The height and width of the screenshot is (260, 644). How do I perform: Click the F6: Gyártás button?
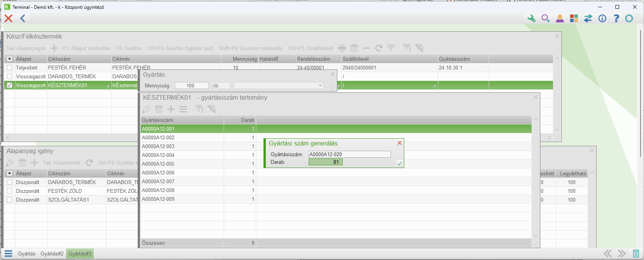[129, 48]
